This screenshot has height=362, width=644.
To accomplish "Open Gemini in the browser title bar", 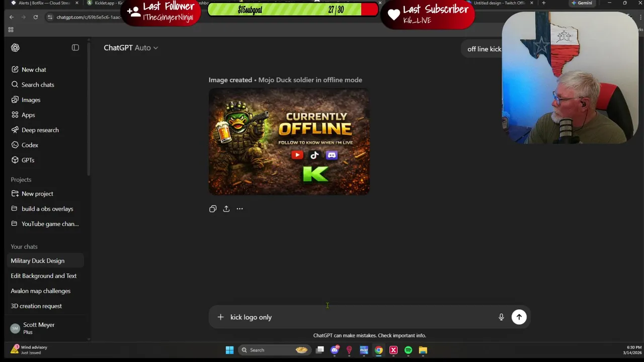I will (582, 3).
